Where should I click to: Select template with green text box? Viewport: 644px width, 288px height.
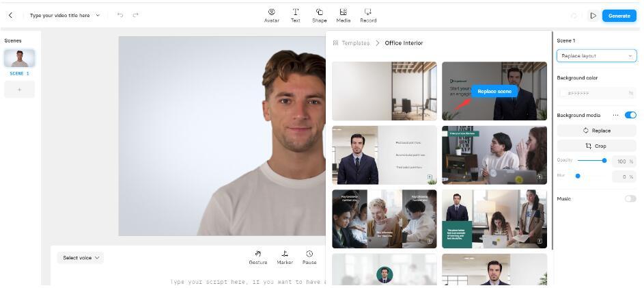[x=494, y=219]
